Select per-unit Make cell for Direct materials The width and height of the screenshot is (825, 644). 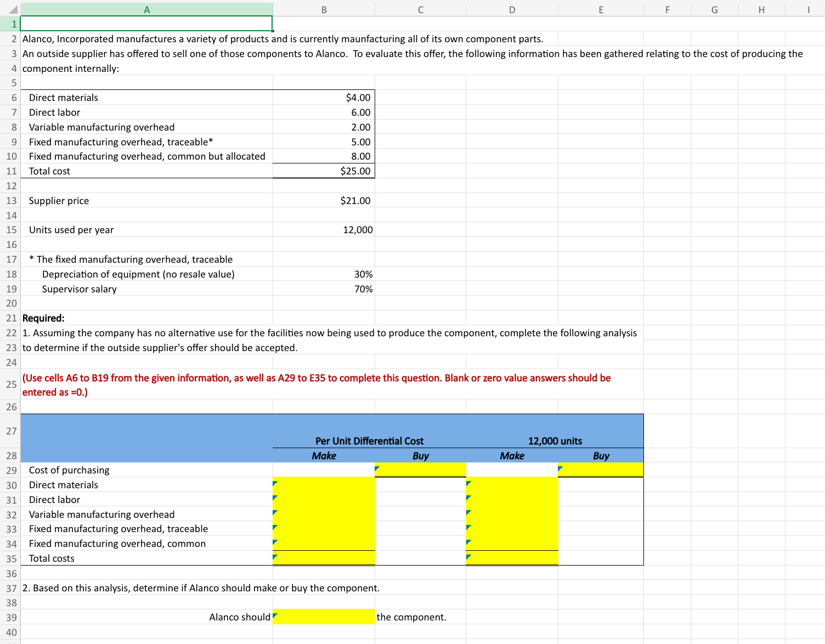click(x=324, y=485)
